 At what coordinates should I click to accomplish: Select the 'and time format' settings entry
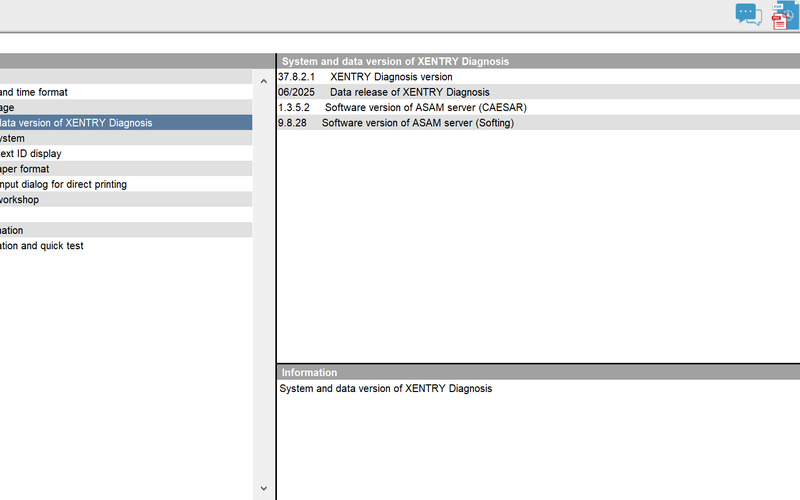pyautogui.click(x=126, y=92)
